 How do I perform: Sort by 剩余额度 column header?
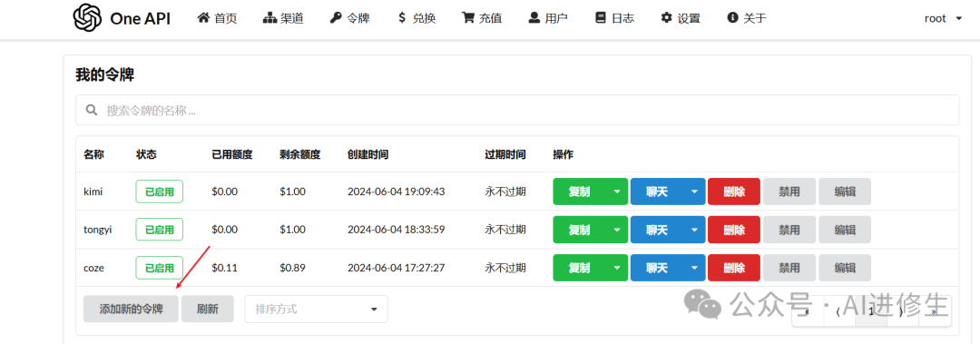point(300,154)
